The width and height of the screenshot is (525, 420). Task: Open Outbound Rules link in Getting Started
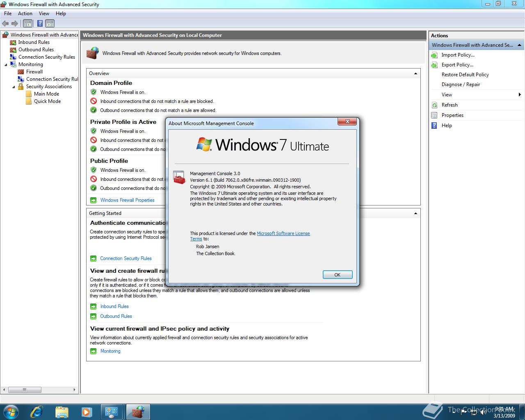[116, 316]
